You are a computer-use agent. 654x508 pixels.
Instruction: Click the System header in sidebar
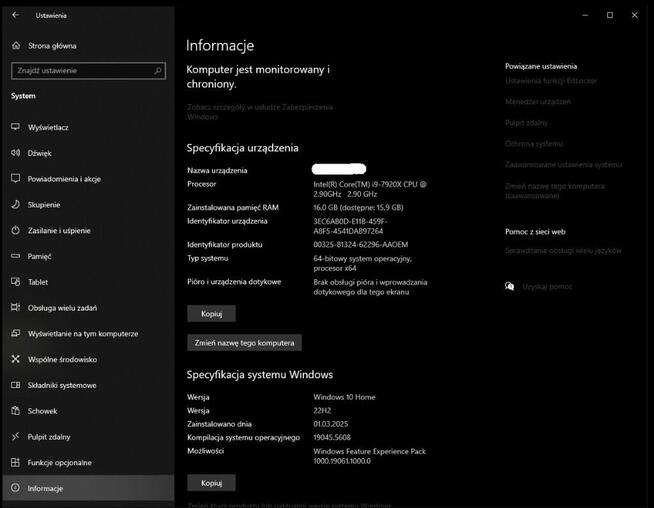coord(23,96)
